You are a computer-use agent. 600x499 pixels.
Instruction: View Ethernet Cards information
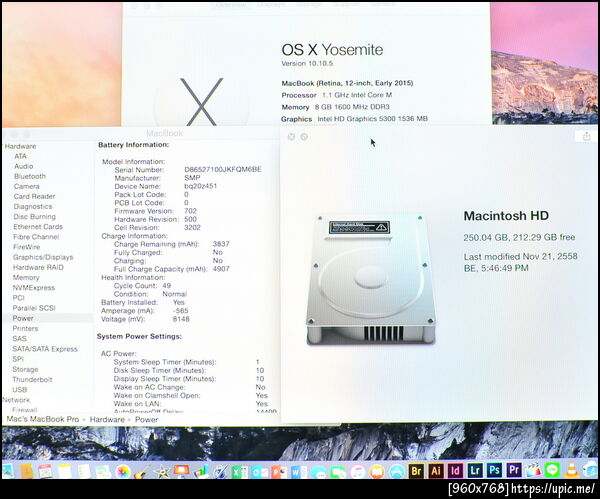coord(38,227)
